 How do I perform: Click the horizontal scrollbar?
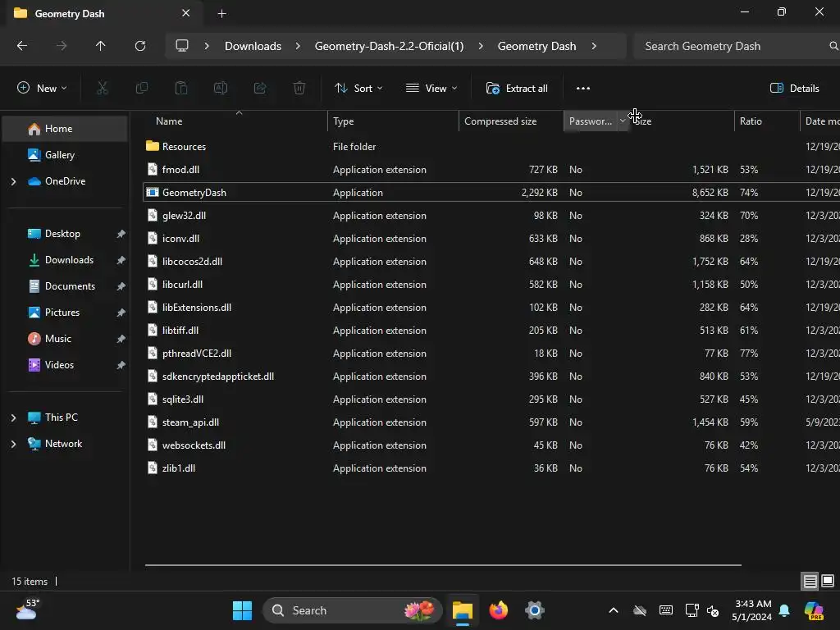(443, 564)
